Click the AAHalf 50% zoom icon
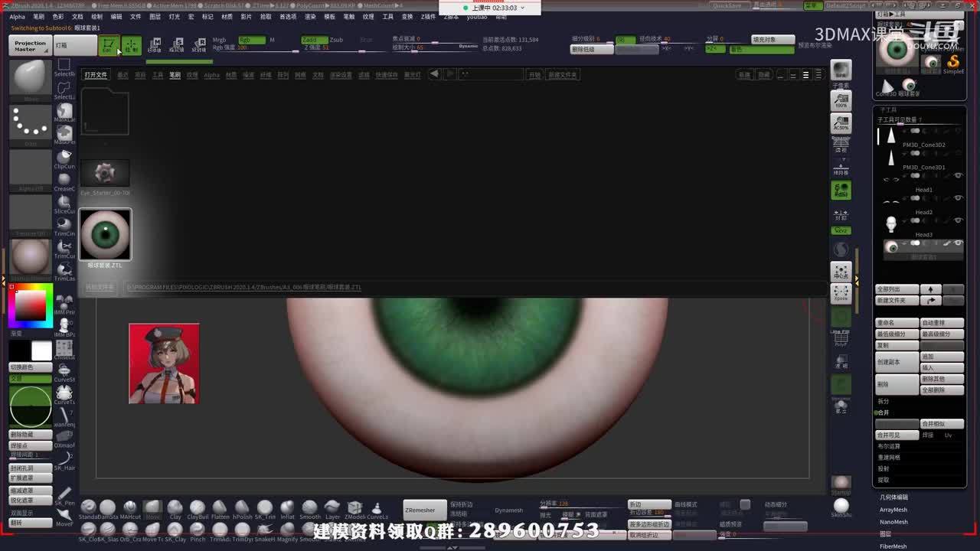The height and width of the screenshot is (551, 980). pos(841,123)
